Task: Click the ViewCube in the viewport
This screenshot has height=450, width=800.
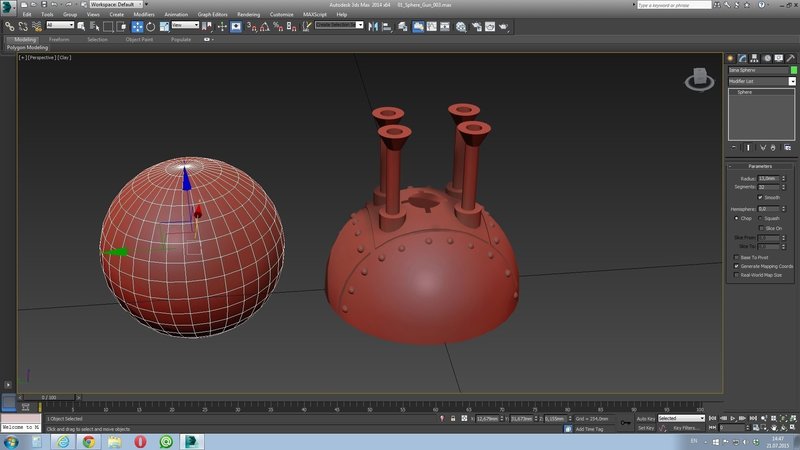Action: click(x=699, y=80)
